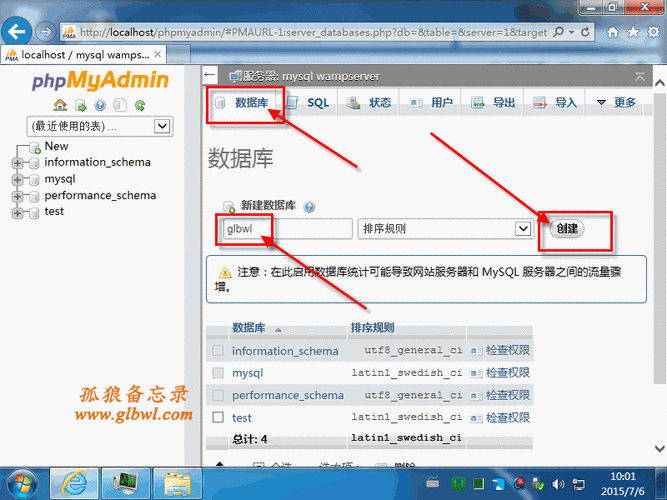Viewport: 667px width, 500px height.
Task: Check the test database checkbox
Action: (218, 417)
